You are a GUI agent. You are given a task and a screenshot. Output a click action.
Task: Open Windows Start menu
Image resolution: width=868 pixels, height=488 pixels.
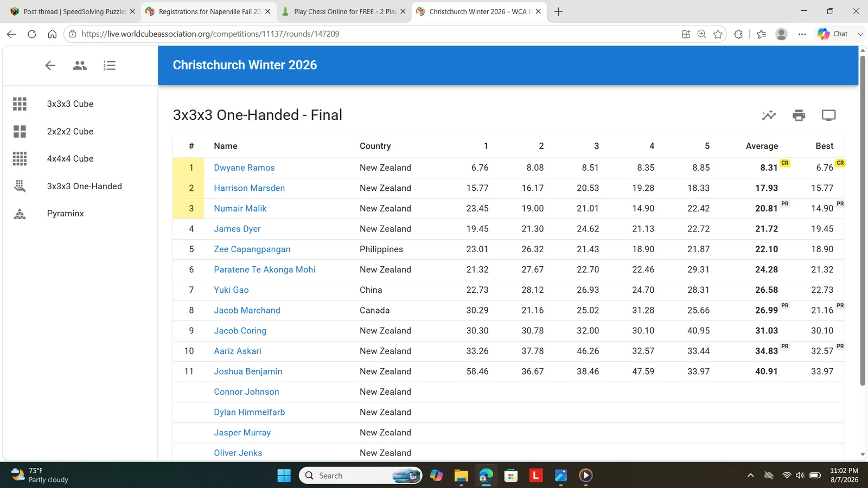point(284,476)
